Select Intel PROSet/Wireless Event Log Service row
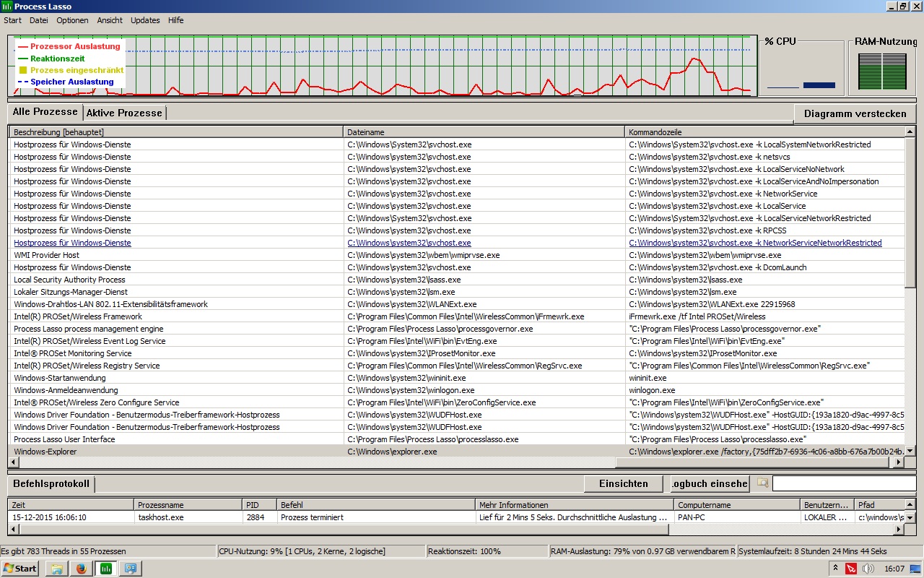 (x=456, y=341)
